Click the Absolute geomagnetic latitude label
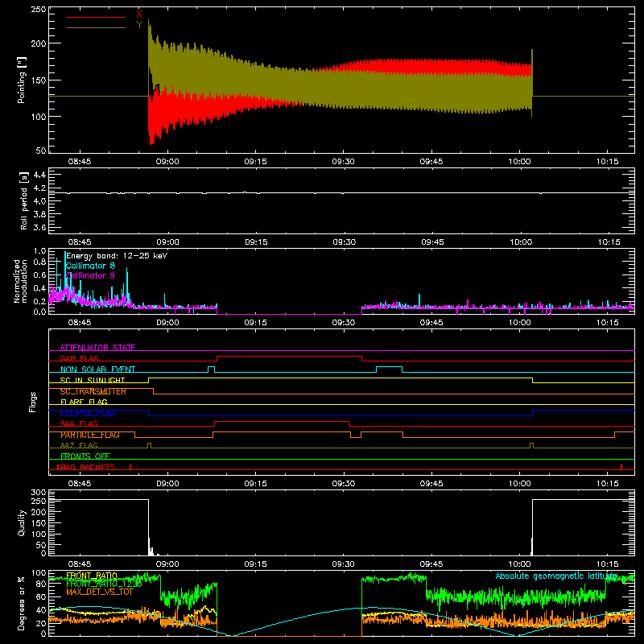The width and height of the screenshot is (644, 644). tap(556, 576)
